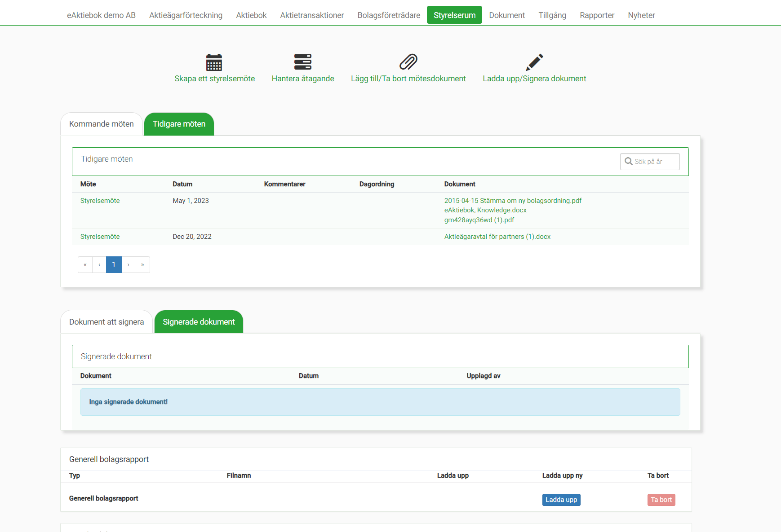Switch to Kommande möten tab
The width and height of the screenshot is (781, 532).
pyautogui.click(x=101, y=124)
